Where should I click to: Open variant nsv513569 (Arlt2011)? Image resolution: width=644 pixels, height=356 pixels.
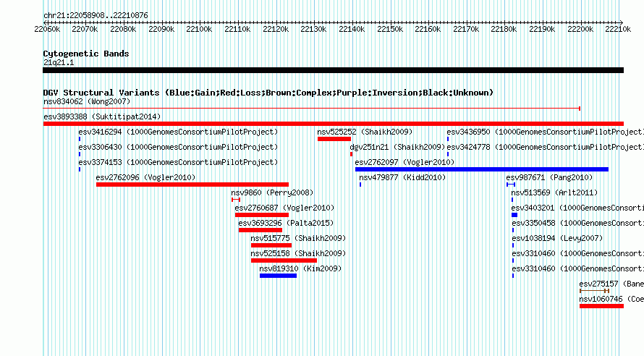(554, 192)
